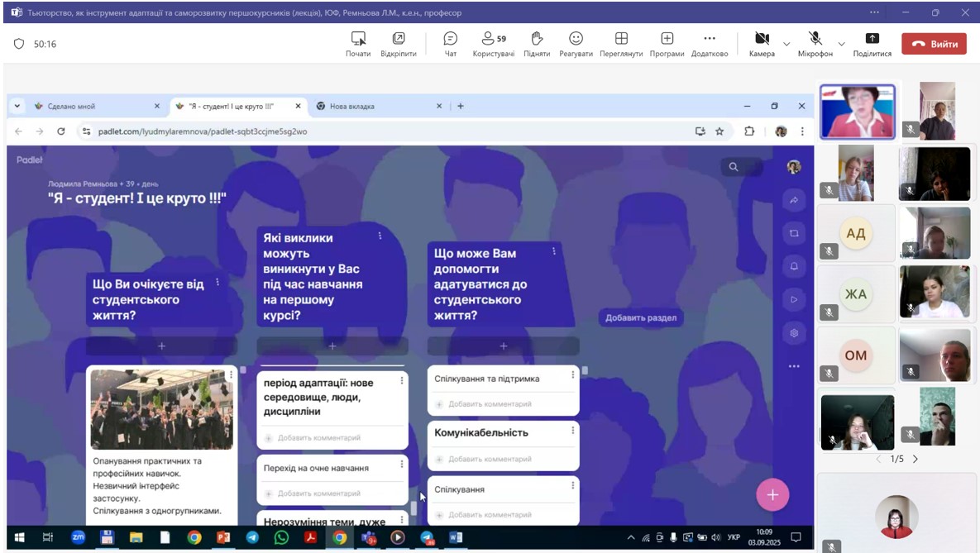The width and height of the screenshot is (980, 553).
Task: Show the participants list (Користувачі)
Action: pyautogui.click(x=493, y=44)
